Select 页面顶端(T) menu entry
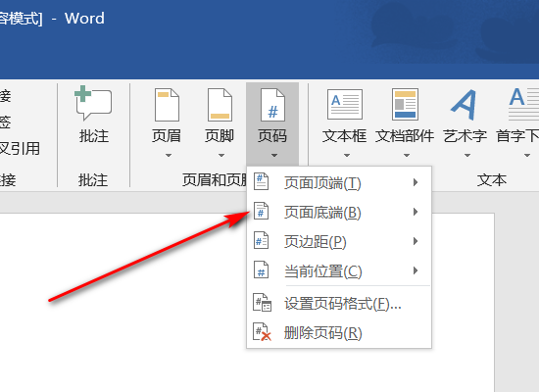 [339, 182]
